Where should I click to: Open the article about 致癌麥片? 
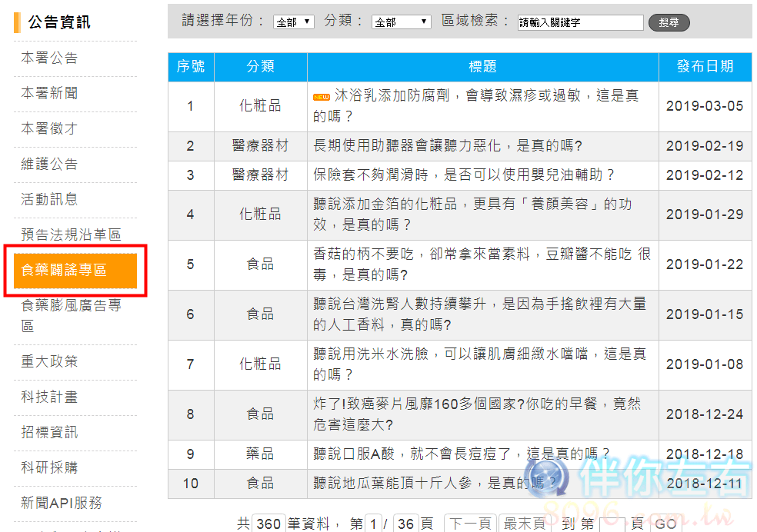point(477,414)
